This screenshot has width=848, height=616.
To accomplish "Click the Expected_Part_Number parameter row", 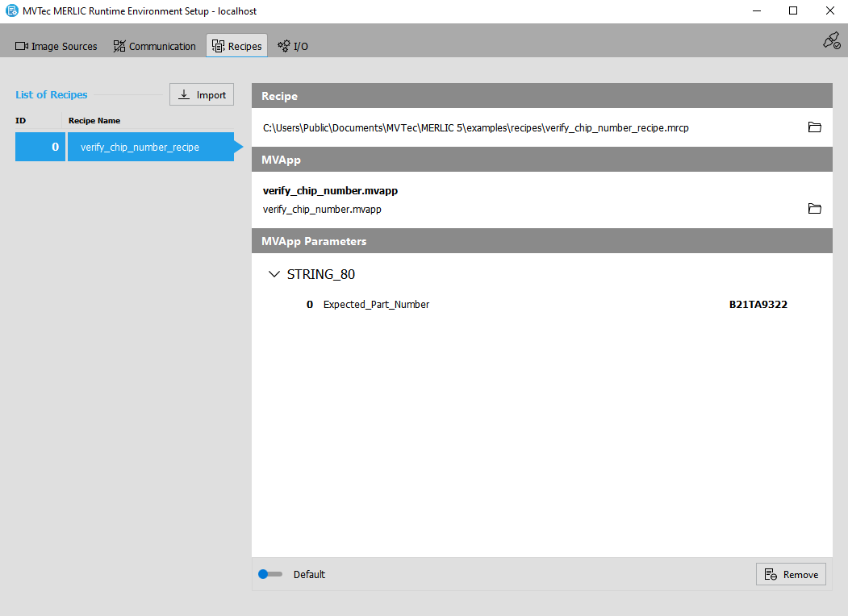I will tap(376, 305).
